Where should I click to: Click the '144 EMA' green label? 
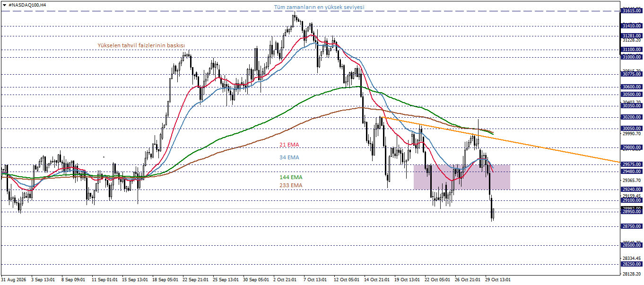(x=291, y=177)
